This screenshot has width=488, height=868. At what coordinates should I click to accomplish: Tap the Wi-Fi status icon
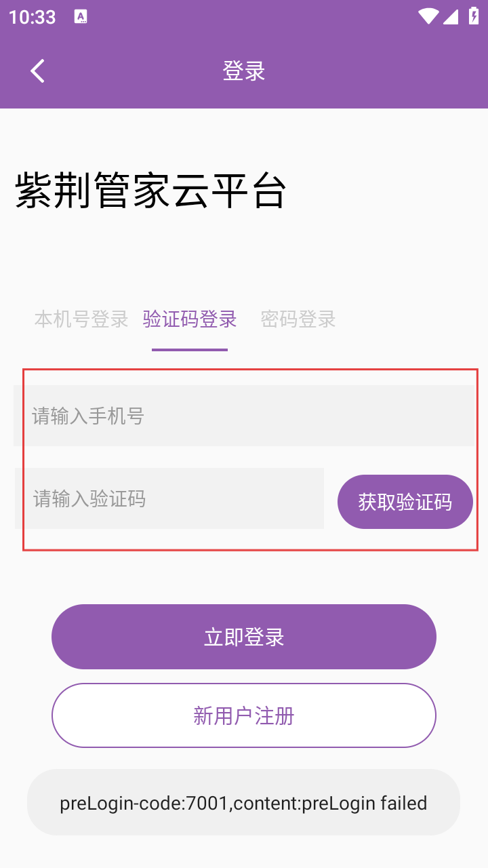click(428, 16)
